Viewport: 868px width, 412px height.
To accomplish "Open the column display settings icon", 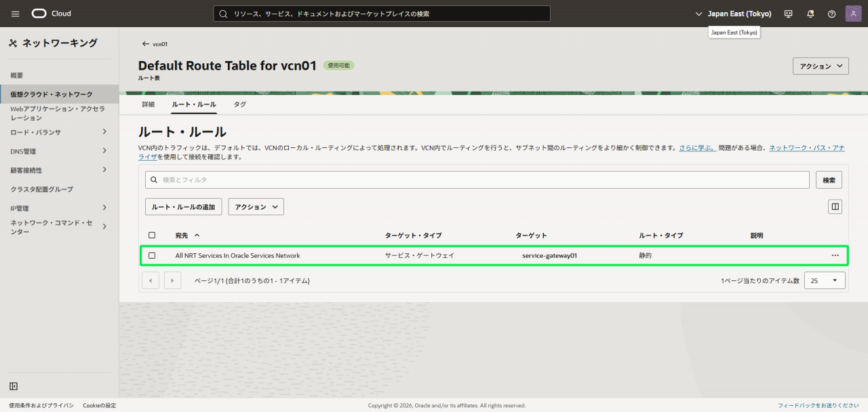I will coord(835,206).
